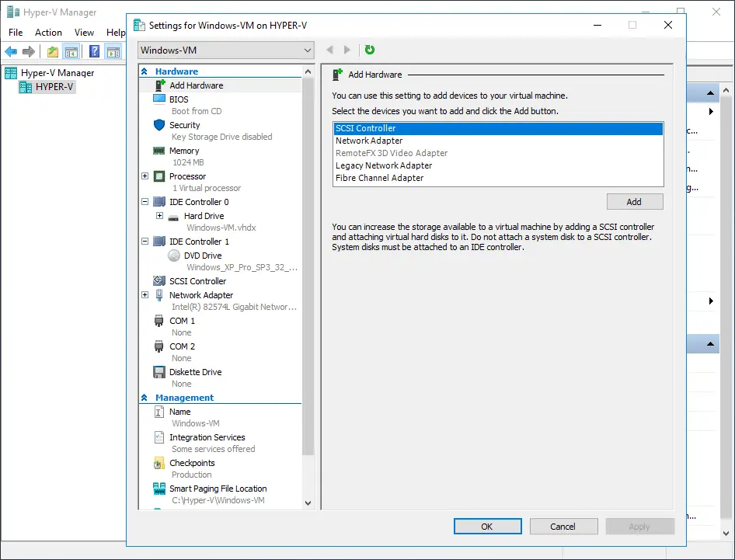Select the Checkpoints icon under Management

pyautogui.click(x=158, y=463)
